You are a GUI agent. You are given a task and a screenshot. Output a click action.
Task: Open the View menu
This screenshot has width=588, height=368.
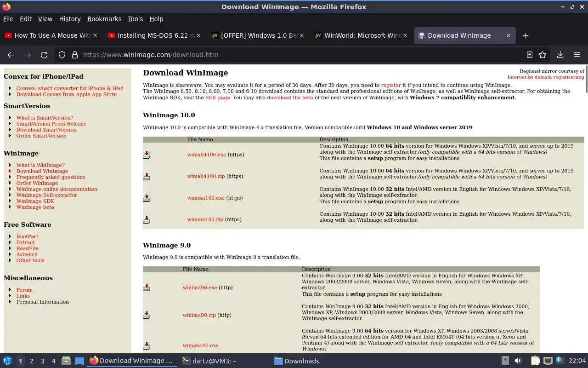[x=45, y=19]
